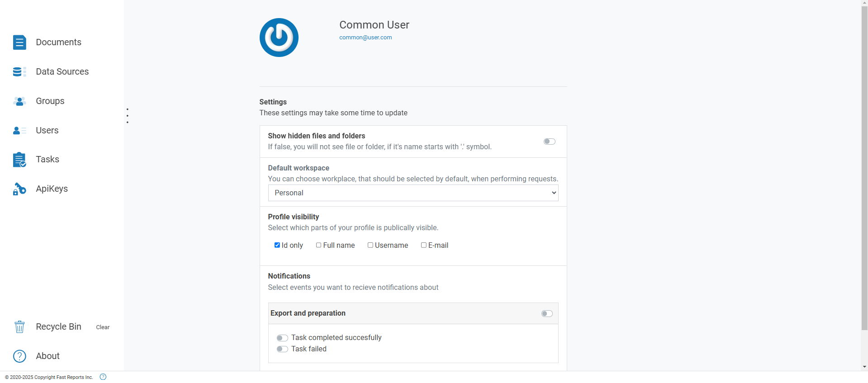Open the ApiKeys section

(52, 189)
